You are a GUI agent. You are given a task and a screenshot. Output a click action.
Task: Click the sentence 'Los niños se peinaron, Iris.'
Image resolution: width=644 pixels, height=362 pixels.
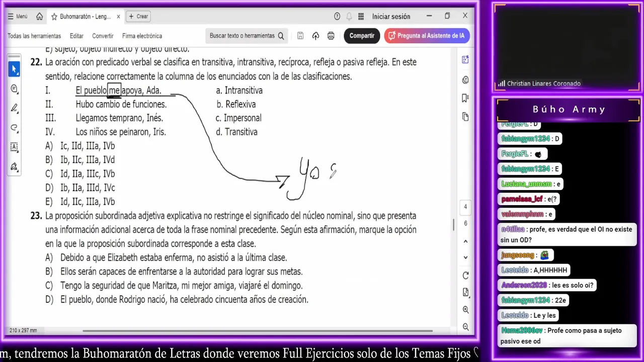[x=121, y=132]
